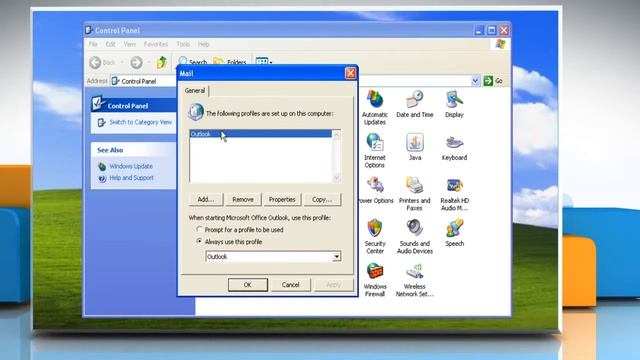Image resolution: width=640 pixels, height=360 pixels.
Task: Open the Help menu
Action: 203,44
